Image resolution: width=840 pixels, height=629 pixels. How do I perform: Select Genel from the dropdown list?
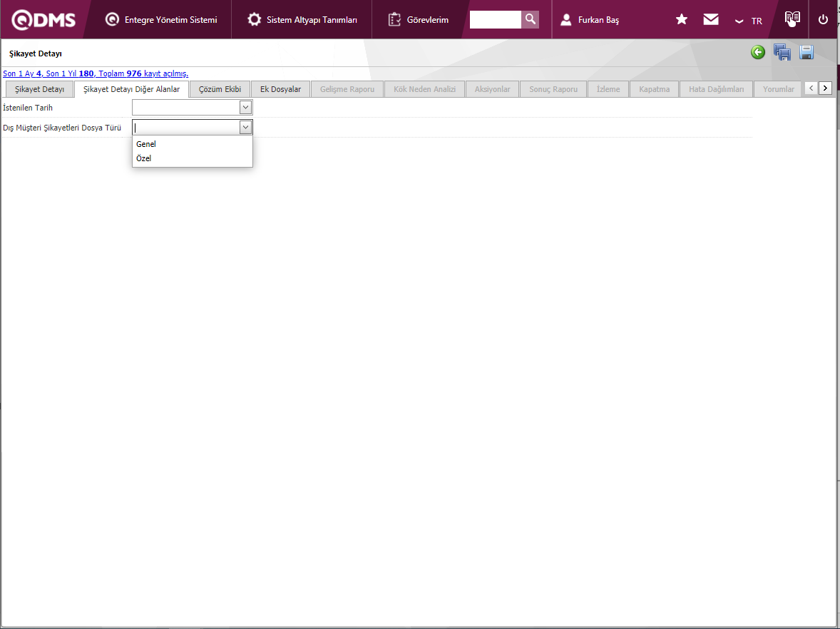[146, 144]
